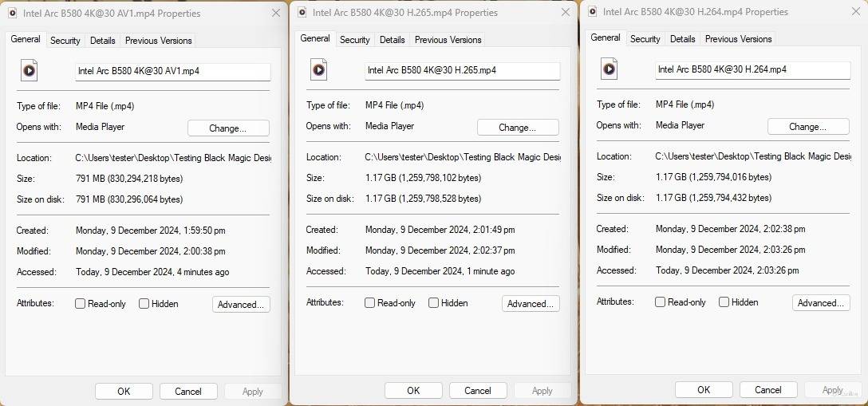Check Read-only in the H.264.mp4 properties
The width and height of the screenshot is (868, 406).
pos(660,302)
